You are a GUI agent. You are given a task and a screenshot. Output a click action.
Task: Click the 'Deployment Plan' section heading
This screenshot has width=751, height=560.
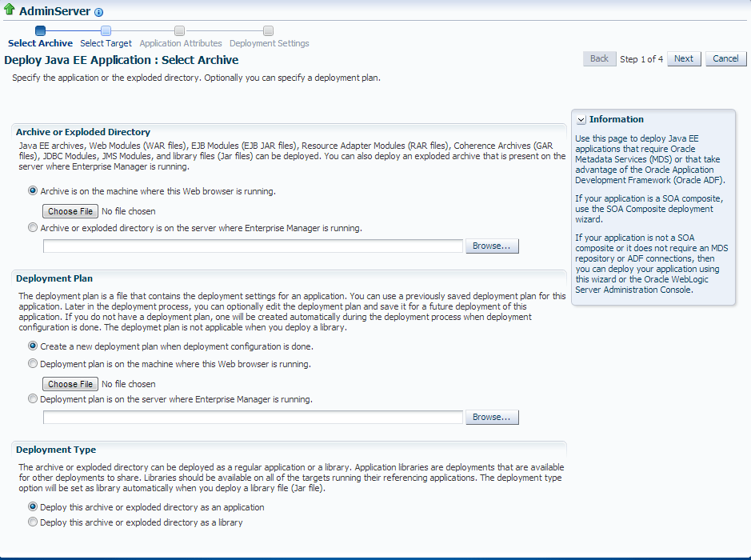[x=54, y=278]
